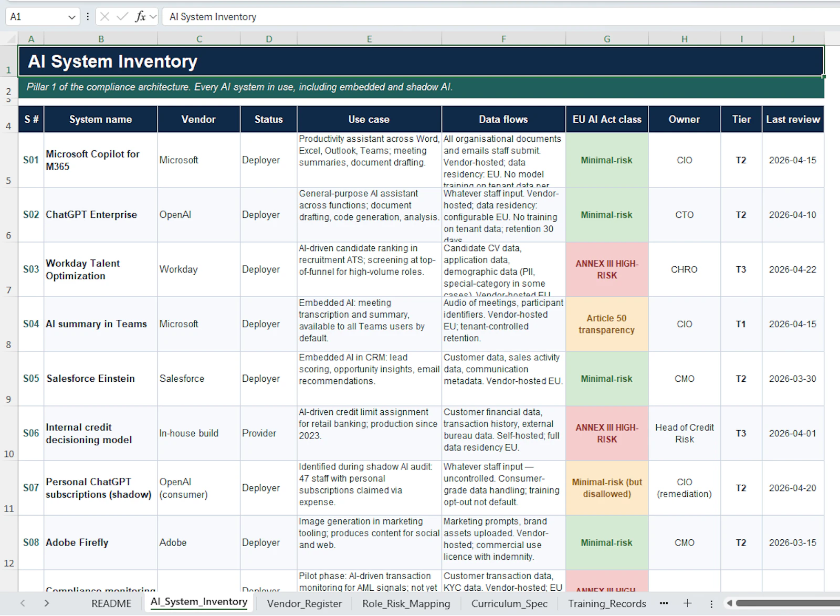Image resolution: width=840 pixels, height=616 pixels.
Task: Select column G header
Action: point(607,39)
